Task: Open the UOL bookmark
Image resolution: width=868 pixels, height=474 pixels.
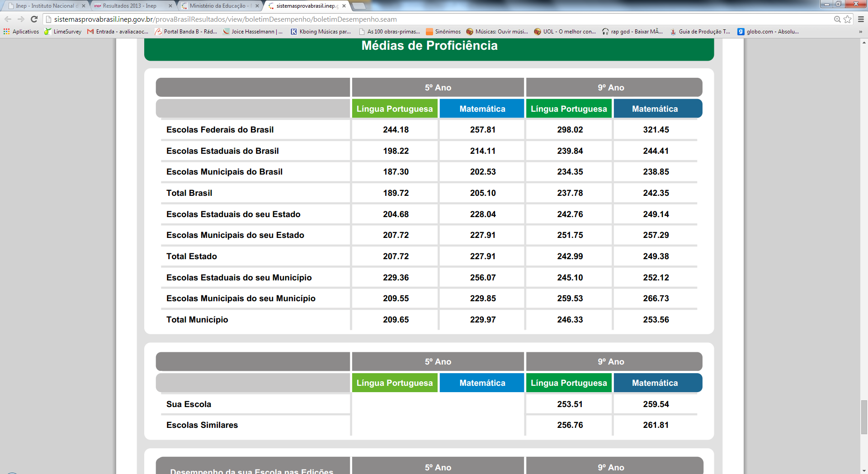Action: [x=565, y=32]
